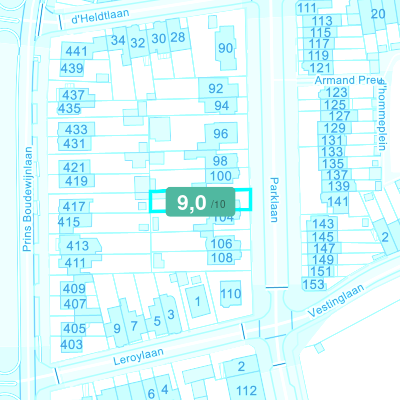
Task: Select house number 413
Action: click(77, 246)
